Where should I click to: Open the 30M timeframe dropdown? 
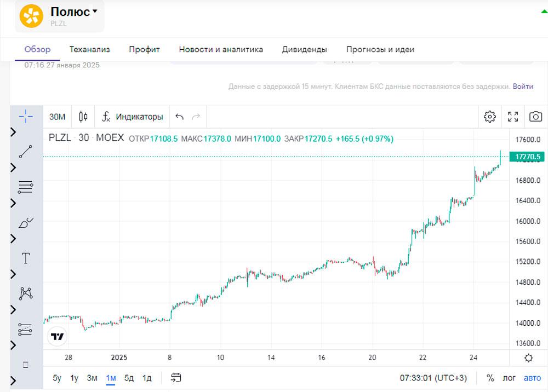pyautogui.click(x=57, y=117)
